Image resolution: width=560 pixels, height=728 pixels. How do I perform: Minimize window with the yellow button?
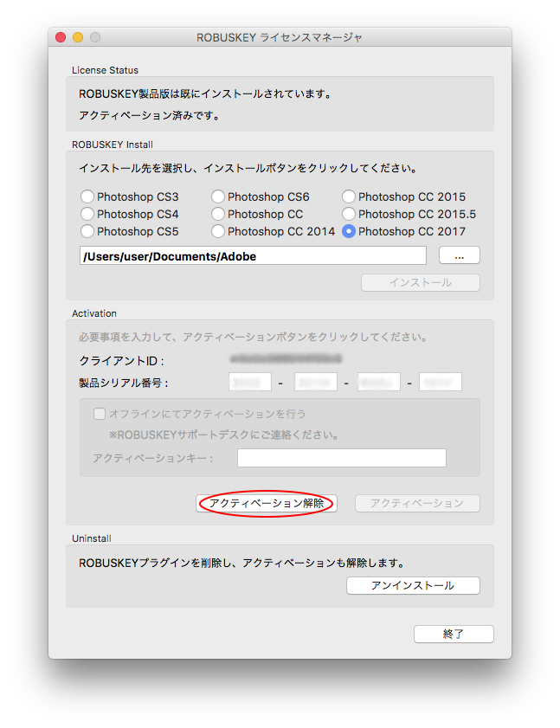point(78,37)
